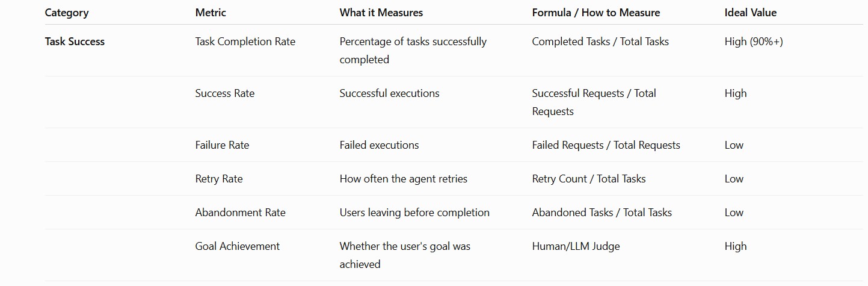This screenshot has width=868, height=286.
Task: Select Completed Tasks / Total Tasks formula
Action: (x=600, y=42)
